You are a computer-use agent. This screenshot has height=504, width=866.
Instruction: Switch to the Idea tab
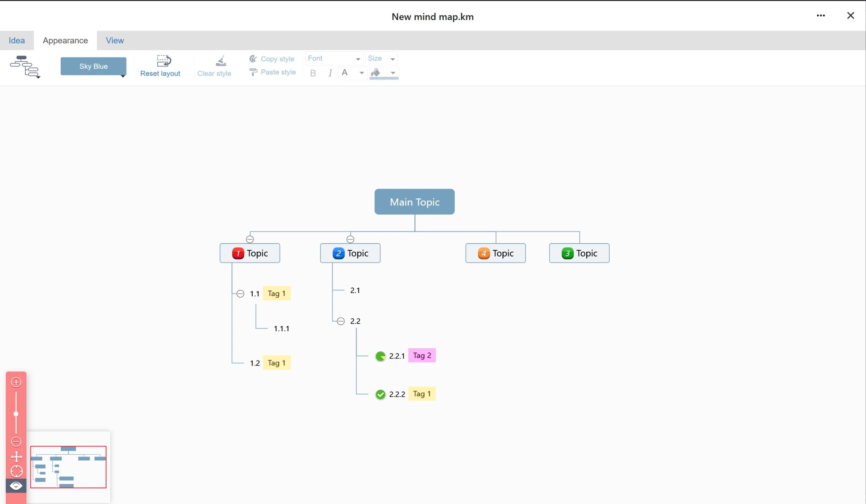click(17, 40)
